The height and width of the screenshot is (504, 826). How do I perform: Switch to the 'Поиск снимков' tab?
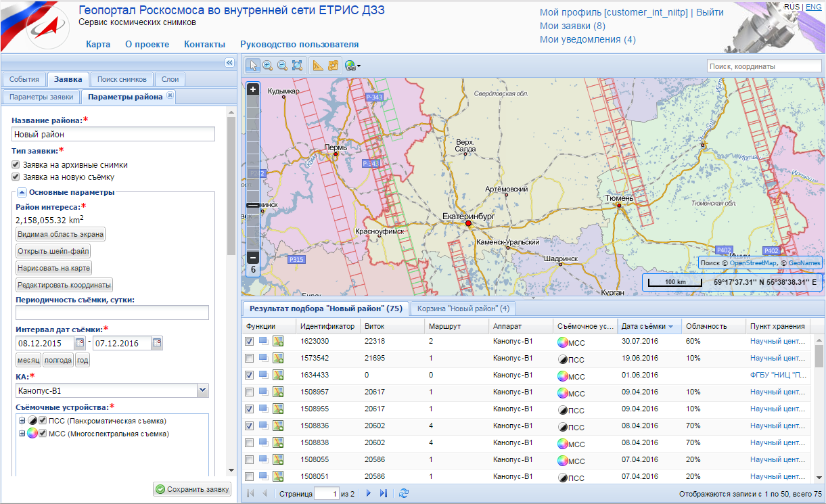pos(121,79)
